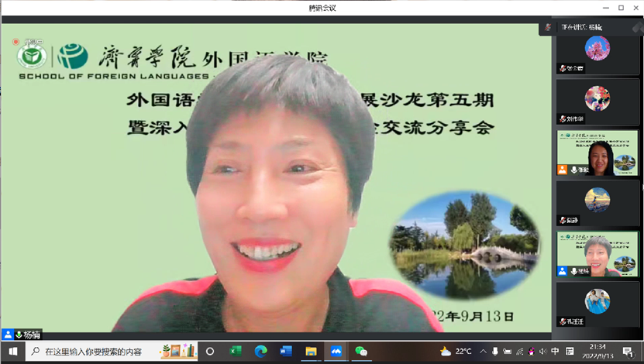Open the notification center panel
644x364 pixels.
tap(627, 352)
